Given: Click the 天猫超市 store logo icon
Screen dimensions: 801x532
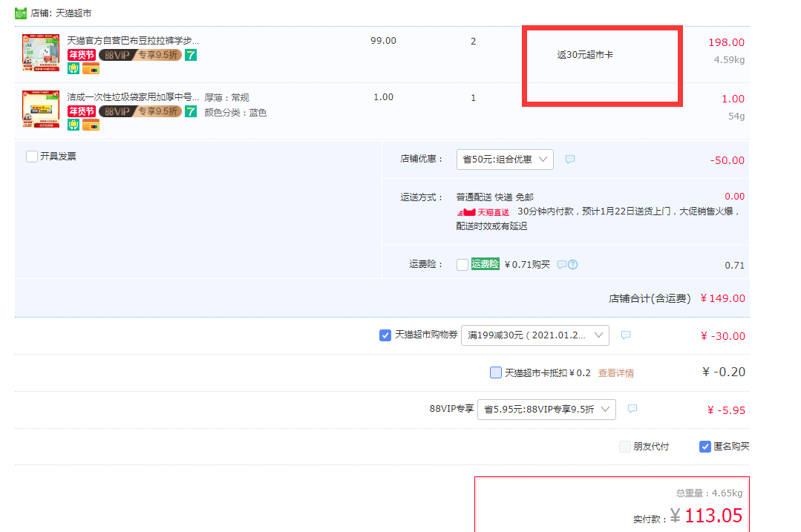Looking at the screenshot, I should (21, 13).
